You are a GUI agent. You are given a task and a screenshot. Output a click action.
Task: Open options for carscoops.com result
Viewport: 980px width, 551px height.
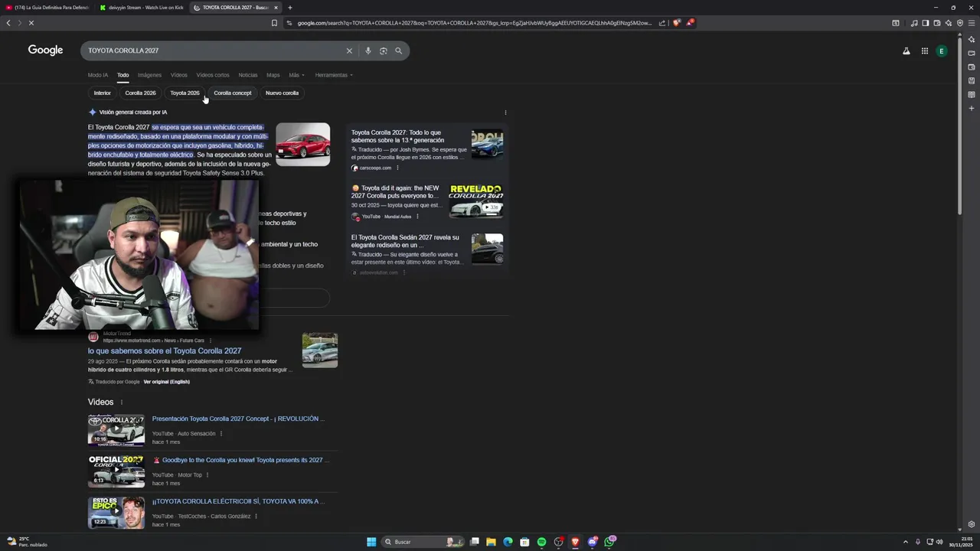(397, 168)
